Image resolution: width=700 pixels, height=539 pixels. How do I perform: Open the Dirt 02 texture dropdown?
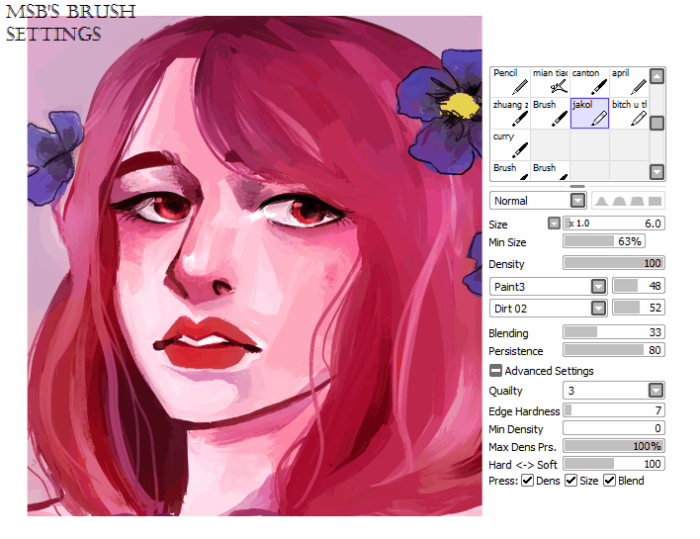(598, 308)
